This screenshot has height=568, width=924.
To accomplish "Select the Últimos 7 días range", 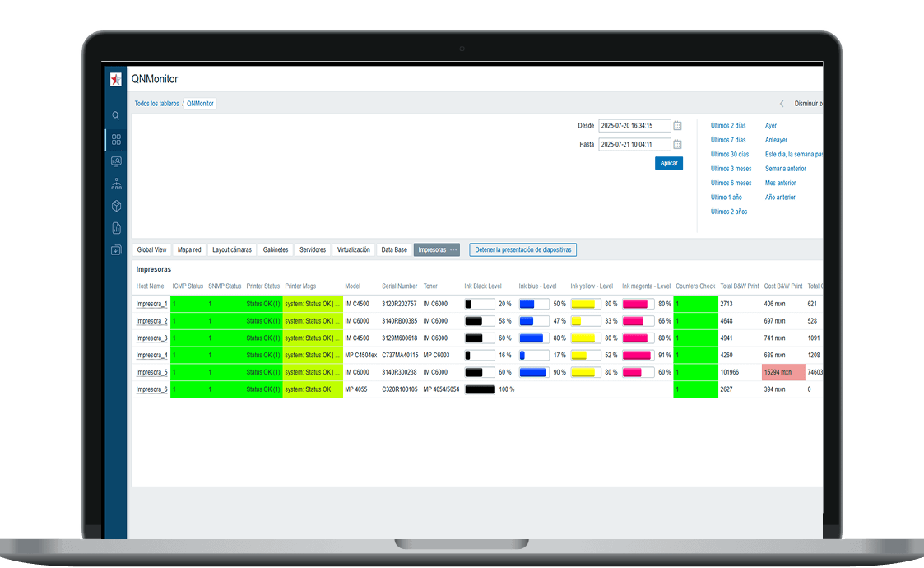I will (728, 140).
